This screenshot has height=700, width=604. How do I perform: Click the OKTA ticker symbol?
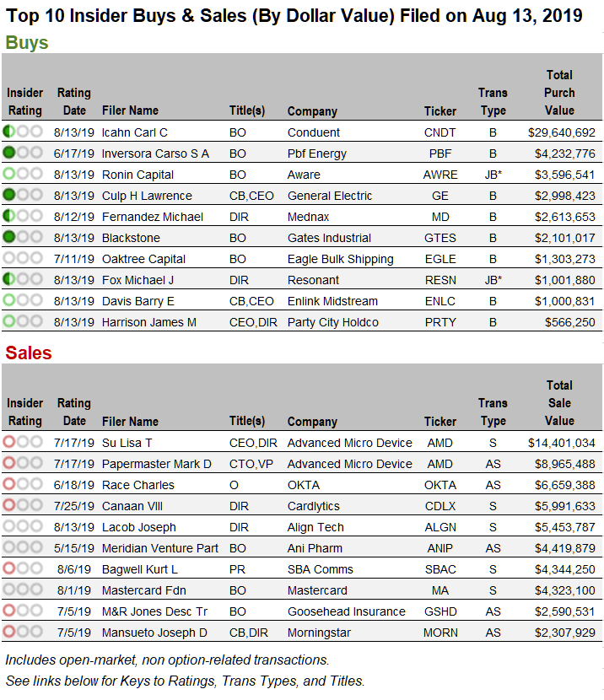440,485
